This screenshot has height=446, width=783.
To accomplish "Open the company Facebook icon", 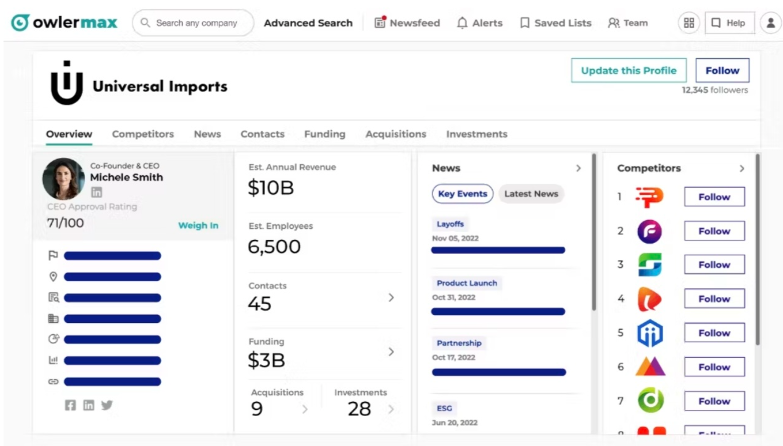I will [70, 405].
